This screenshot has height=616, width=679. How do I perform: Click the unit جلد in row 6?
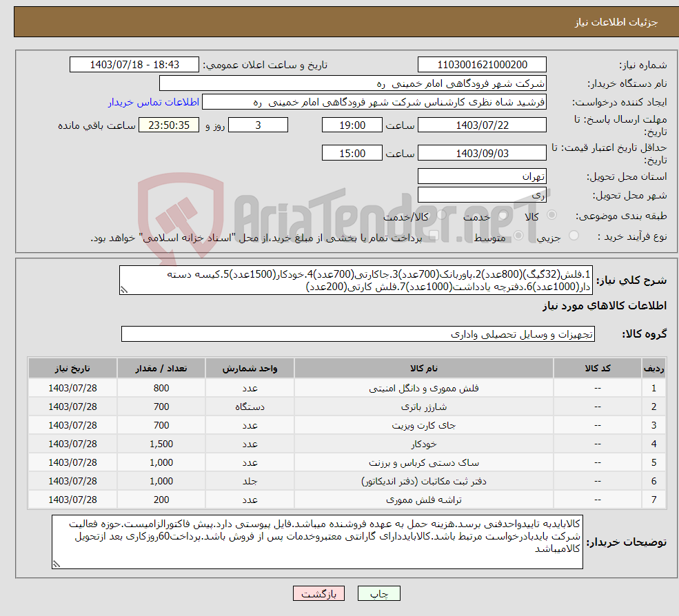250,482
